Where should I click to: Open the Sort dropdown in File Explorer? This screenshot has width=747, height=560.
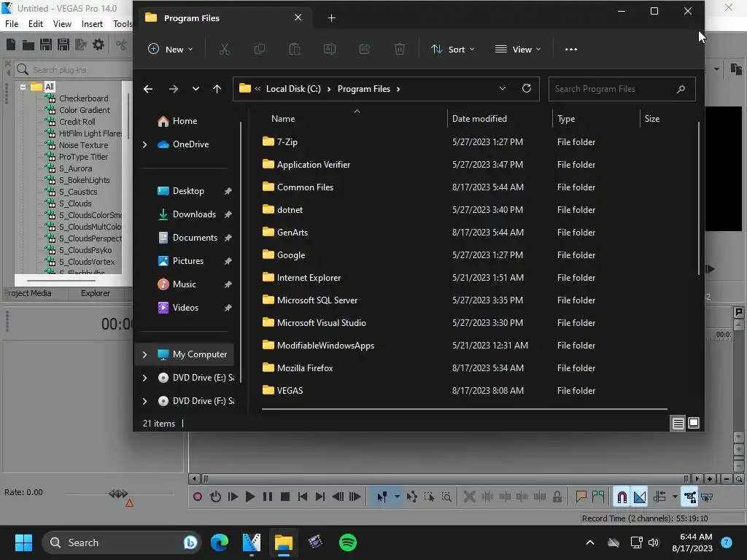pyautogui.click(x=452, y=49)
